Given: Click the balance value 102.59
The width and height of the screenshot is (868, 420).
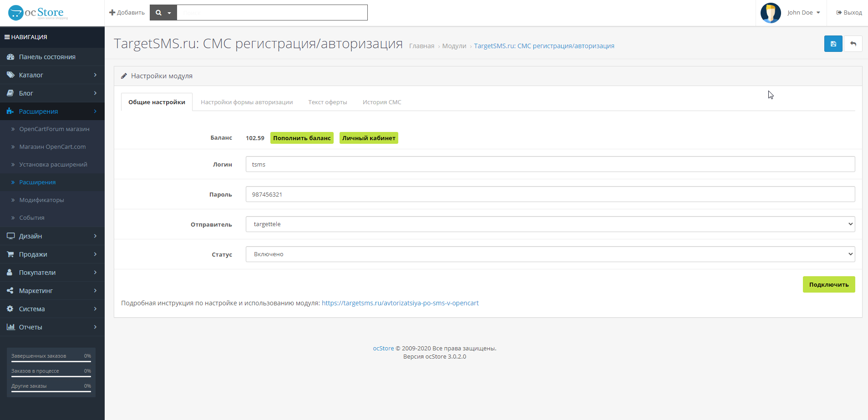Looking at the screenshot, I should pos(255,138).
